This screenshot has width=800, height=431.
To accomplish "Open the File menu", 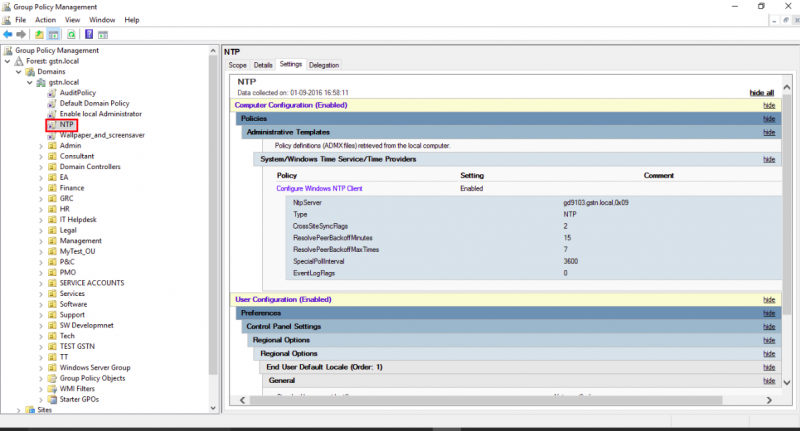I will point(20,20).
